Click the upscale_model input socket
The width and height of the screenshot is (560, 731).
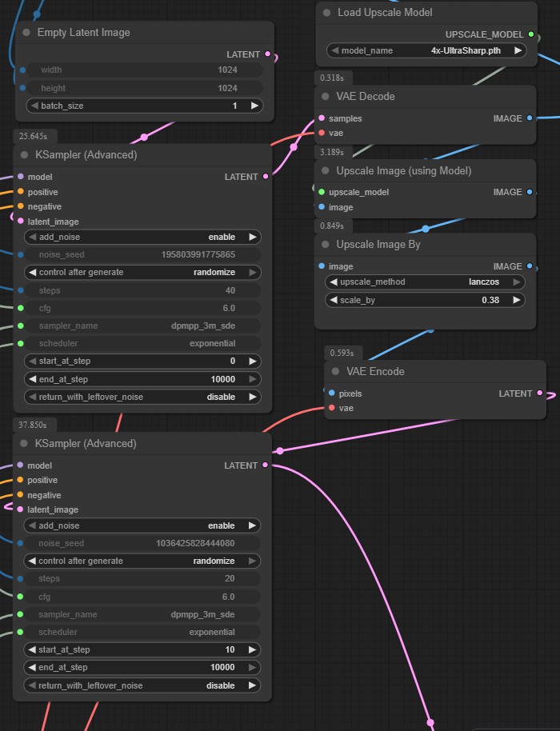[x=322, y=192]
